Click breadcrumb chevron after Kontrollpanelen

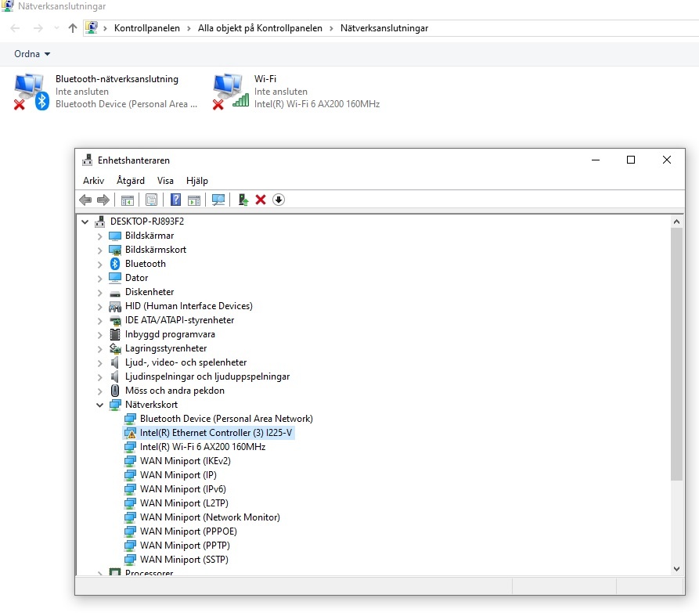click(x=189, y=28)
